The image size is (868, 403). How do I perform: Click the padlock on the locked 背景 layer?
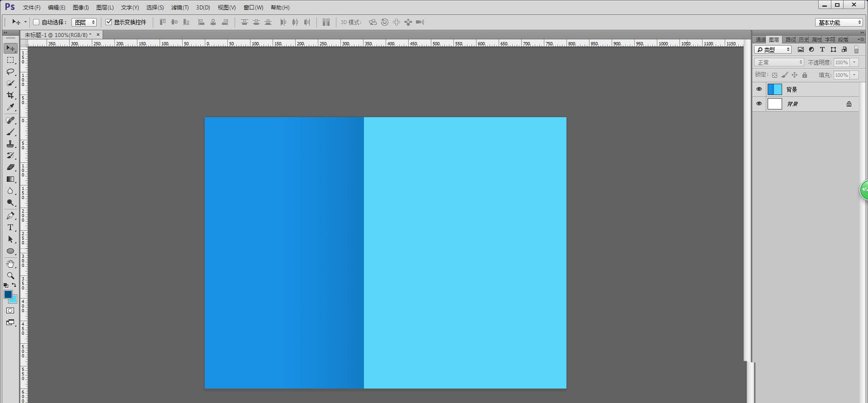point(849,104)
